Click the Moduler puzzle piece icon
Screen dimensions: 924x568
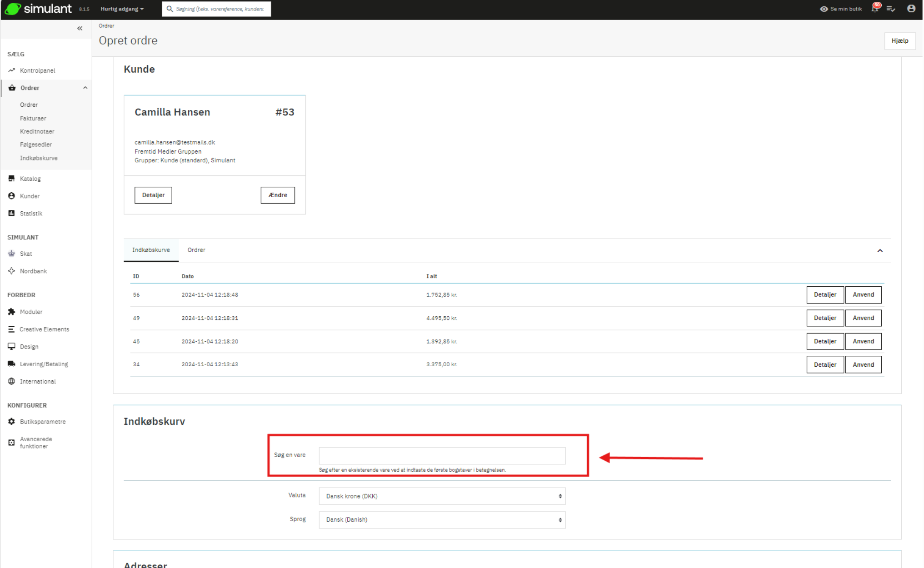click(x=12, y=312)
